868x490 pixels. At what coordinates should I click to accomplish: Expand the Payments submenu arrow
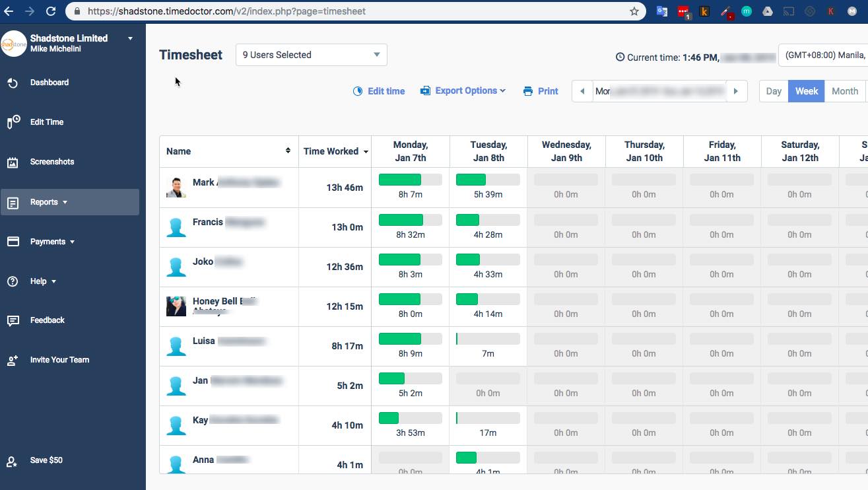[72, 242]
